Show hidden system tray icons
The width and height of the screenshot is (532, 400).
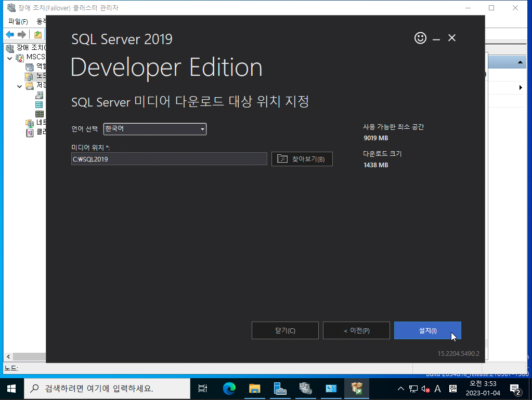(401, 389)
